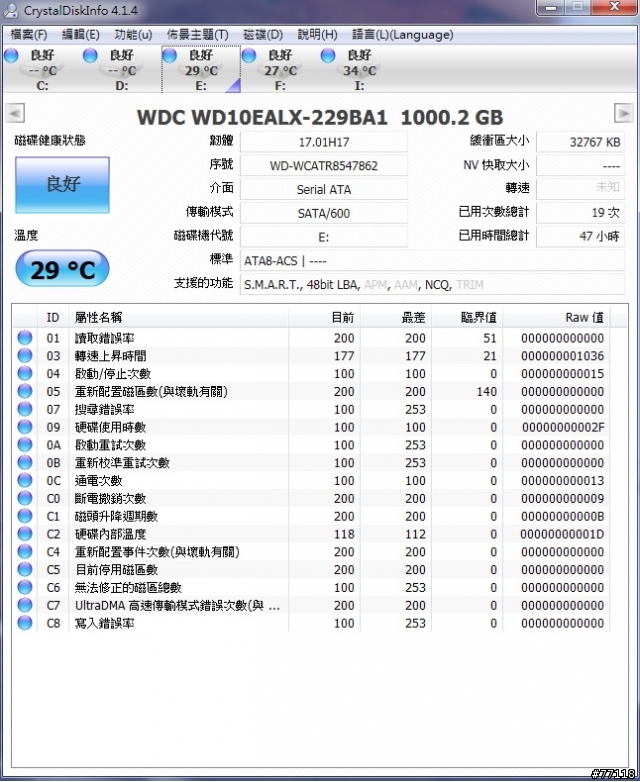640x782 pixels.
Task: Select the UltraDMA 高速傳輸模式錯誤次數 attribute name
Action: pyautogui.click(x=177, y=605)
